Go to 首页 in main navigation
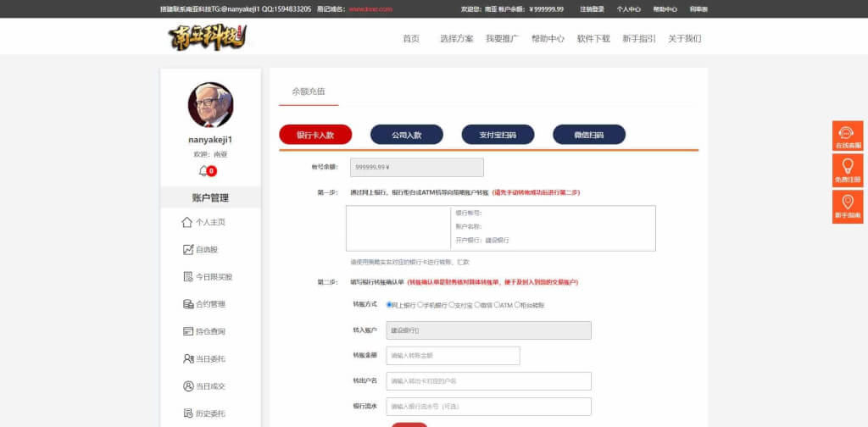The width and height of the screenshot is (868, 427). click(x=411, y=39)
